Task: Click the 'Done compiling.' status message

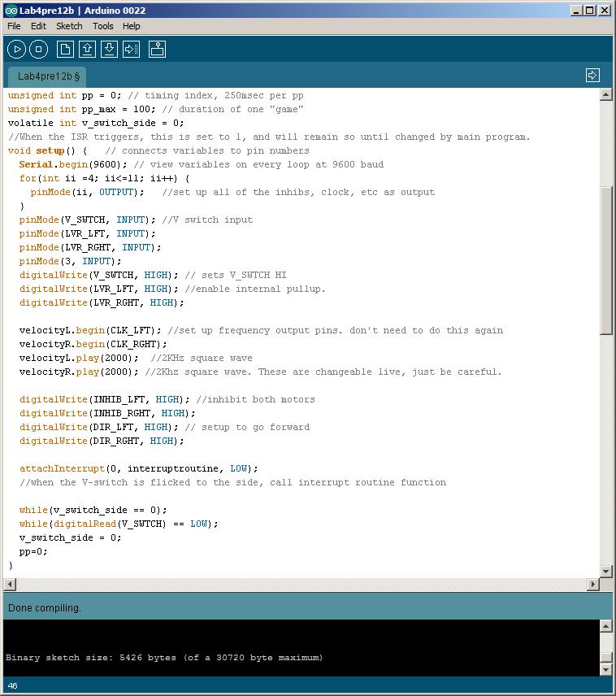Action: pyautogui.click(x=45, y=607)
